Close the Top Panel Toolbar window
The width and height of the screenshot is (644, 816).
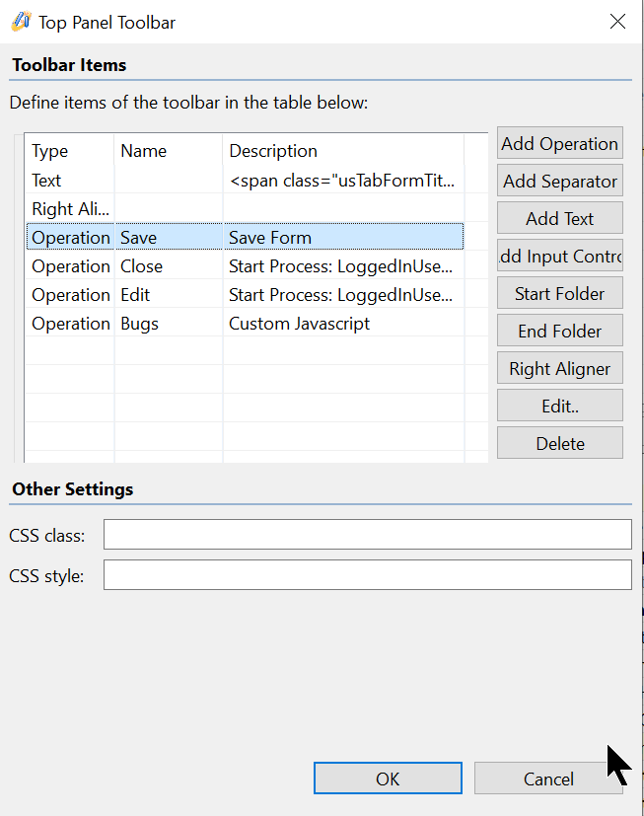617,22
